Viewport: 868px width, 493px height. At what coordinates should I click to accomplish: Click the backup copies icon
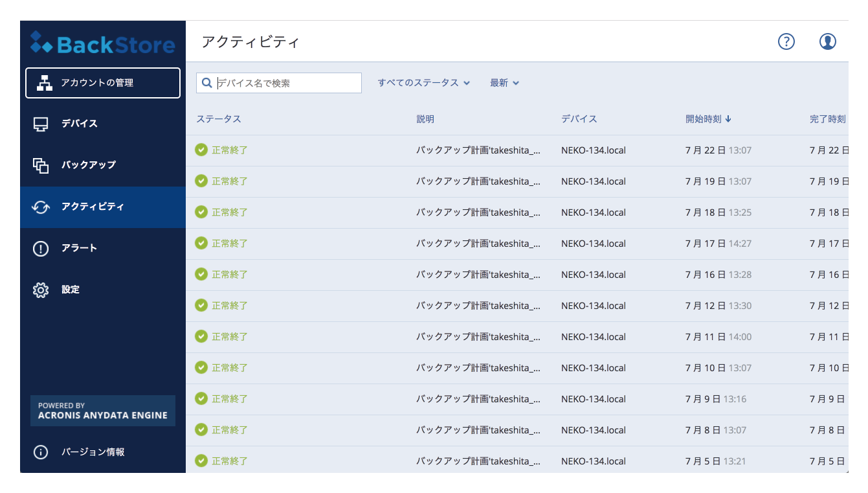click(x=41, y=165)
